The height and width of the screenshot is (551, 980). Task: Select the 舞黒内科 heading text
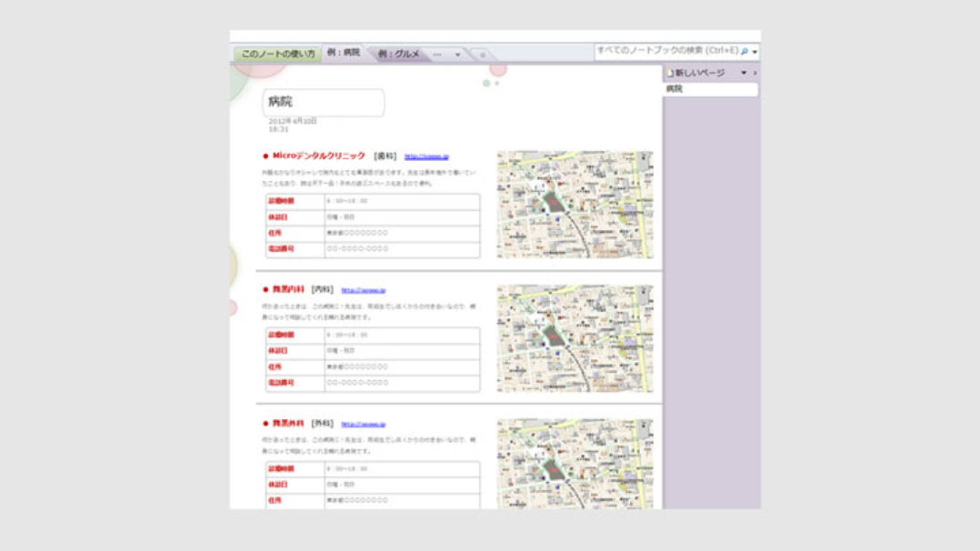tap(288, 289)
